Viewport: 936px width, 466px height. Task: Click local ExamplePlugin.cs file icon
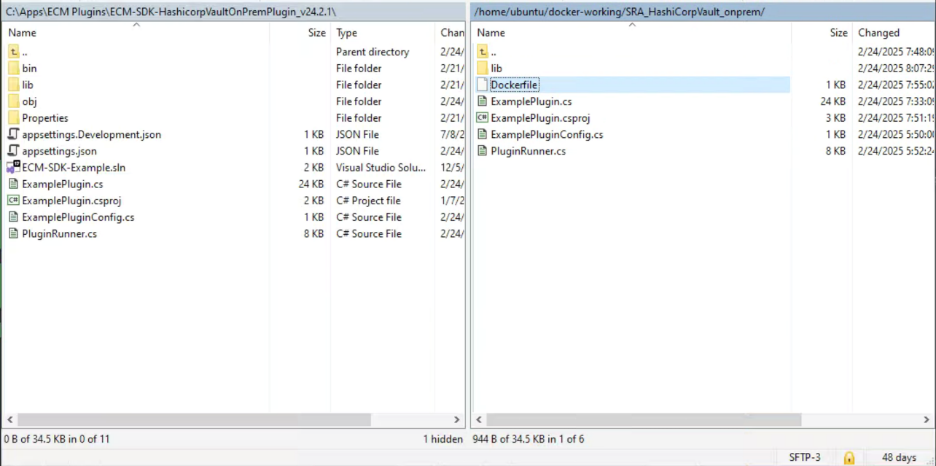coord(14,184)
